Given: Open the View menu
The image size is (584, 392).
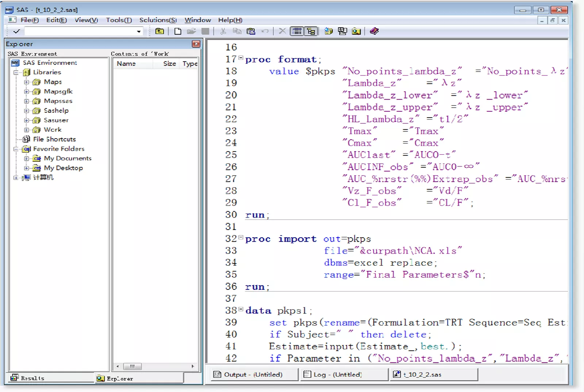Looking at the screenshot, I should 86,20.
